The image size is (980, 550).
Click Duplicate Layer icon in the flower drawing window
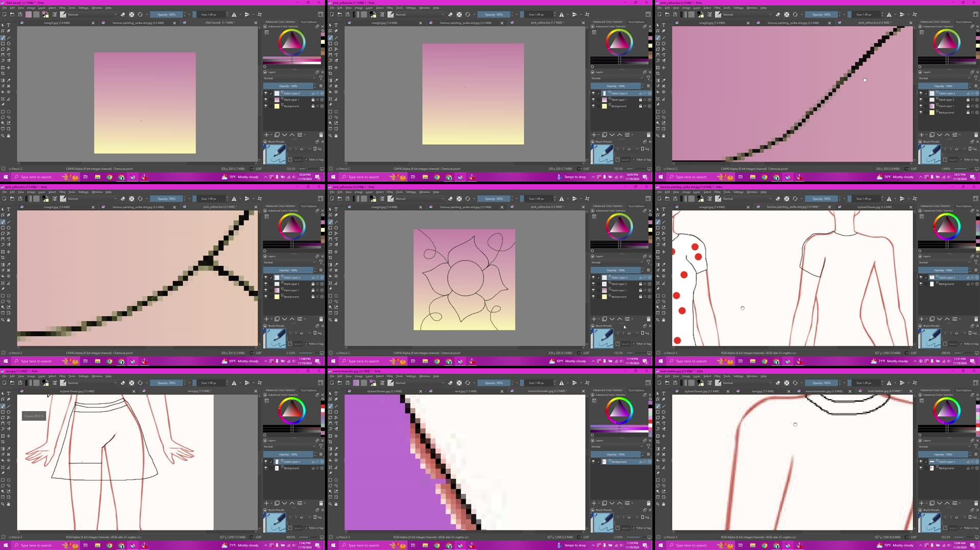click(x=604, y=319)
